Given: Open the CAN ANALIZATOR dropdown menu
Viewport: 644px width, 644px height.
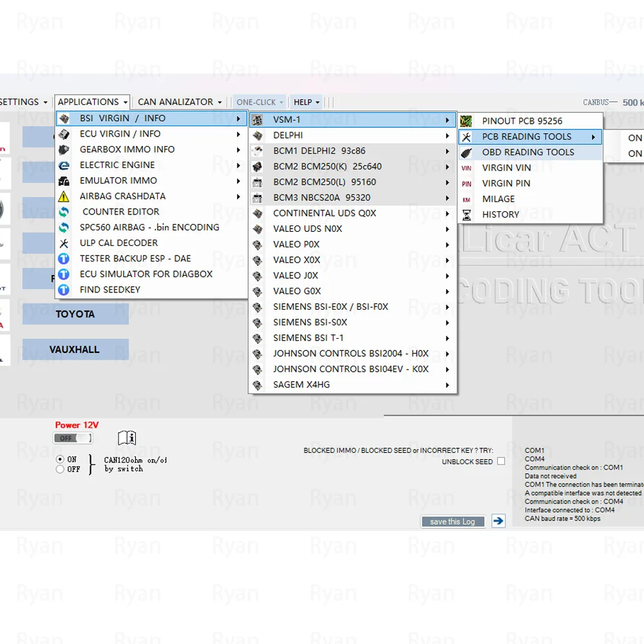Looking at the screenshot, I should click(x=180, y=102).
